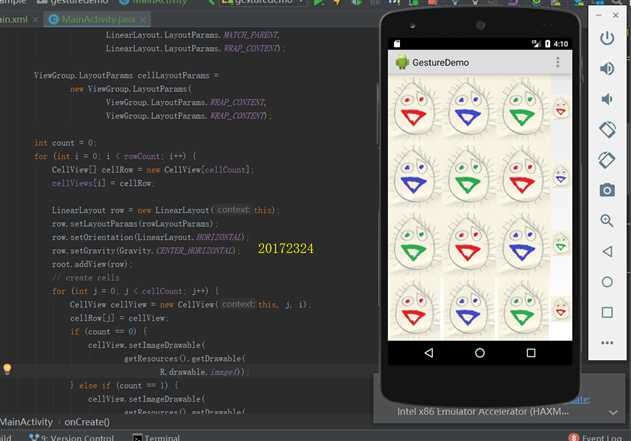Image resolution: width=631 pixels, height=441 pixels.
Task: Tap the green-mouth face in the fourth row
Action: tap(523, 310)
